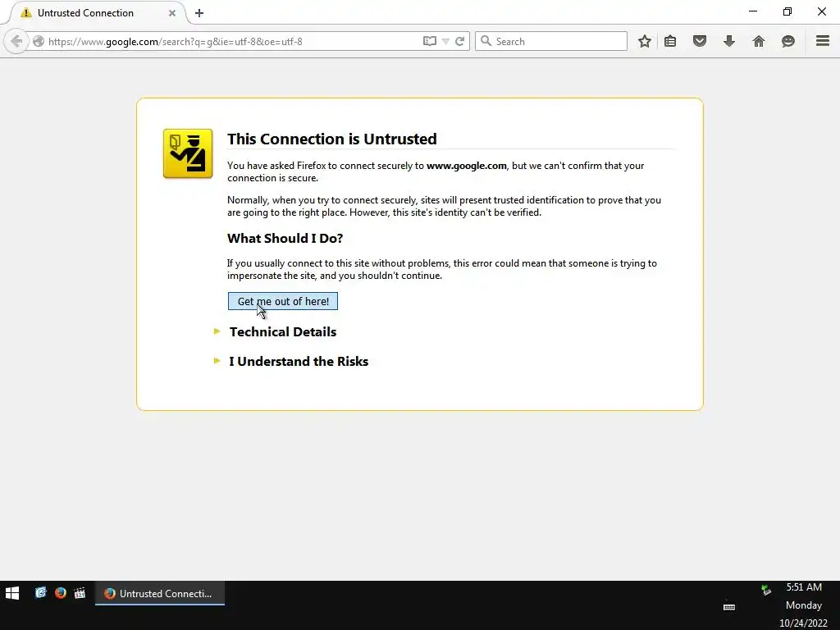Open a new tab with the plus button
840x630 pixels.
199,13
